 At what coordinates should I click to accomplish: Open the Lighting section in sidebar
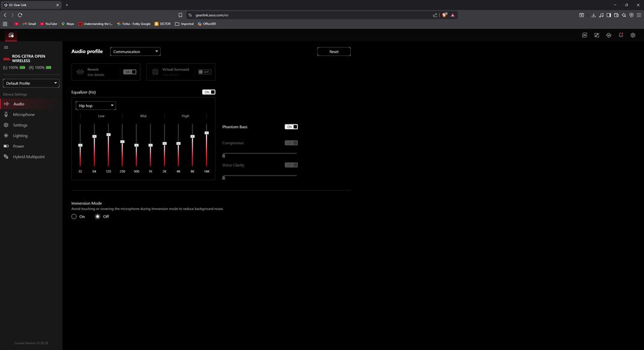pyautogui.click(x=31, y=136)
